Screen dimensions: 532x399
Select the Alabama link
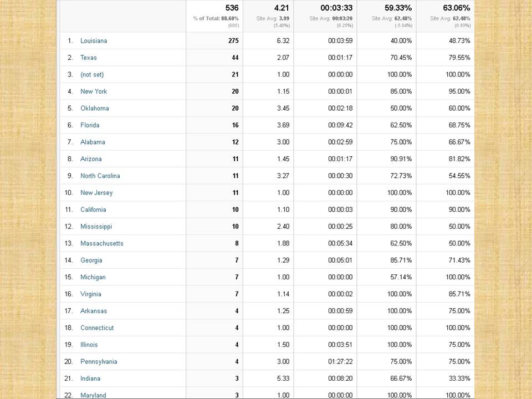pyautogui.click(x=93, y=142)
